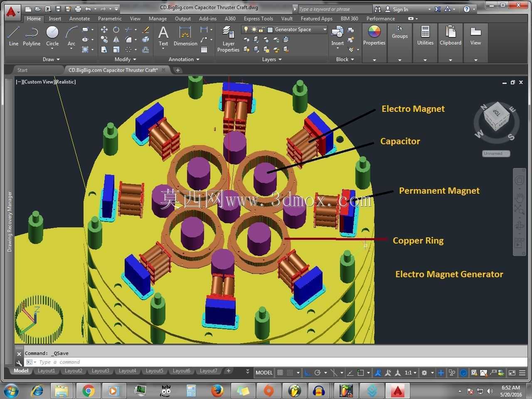Click the Top face of the ViewCube
Viewport: 532px width, 399px height.
coord(497,113)
